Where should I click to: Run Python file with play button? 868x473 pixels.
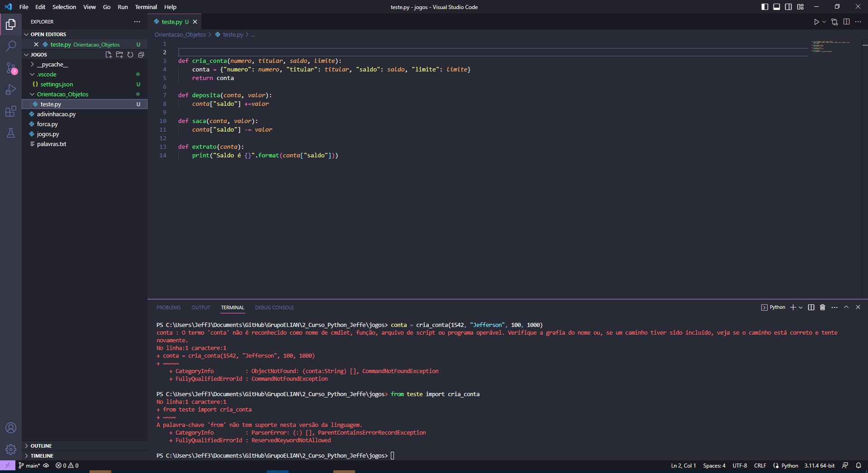click(816, 22)
